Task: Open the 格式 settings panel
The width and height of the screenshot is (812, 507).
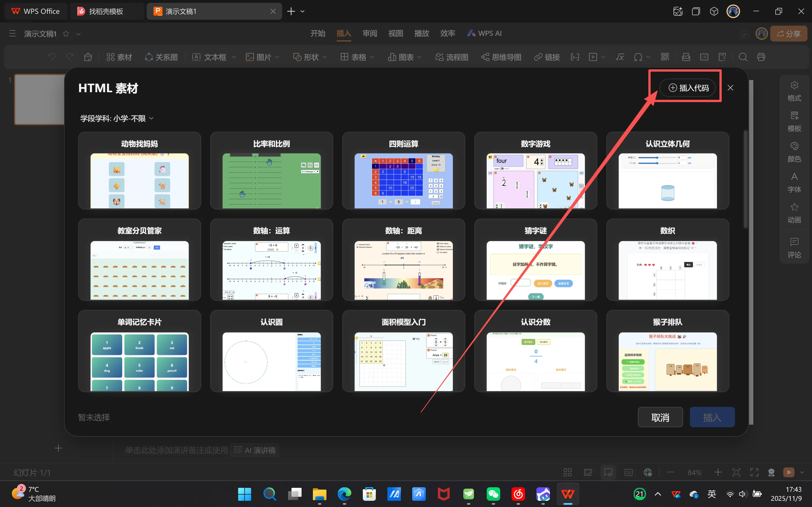Action: 794,91
